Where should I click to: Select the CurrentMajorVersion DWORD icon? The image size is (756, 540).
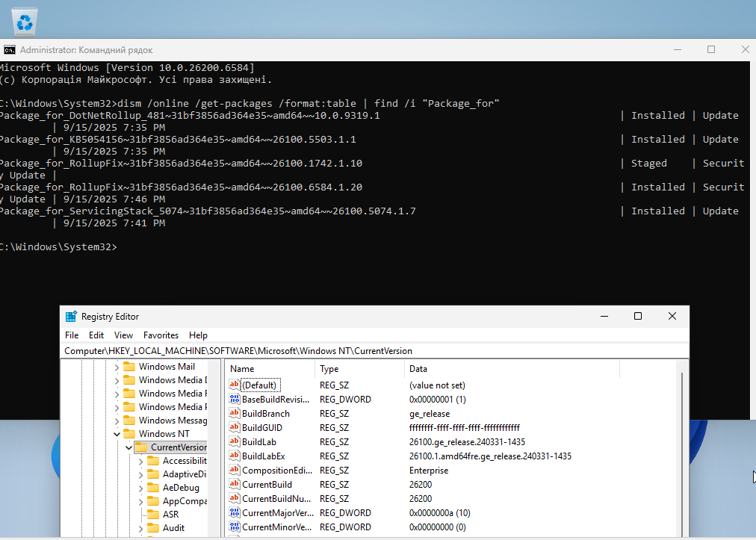pyautogui.click(x=235, y=513)
